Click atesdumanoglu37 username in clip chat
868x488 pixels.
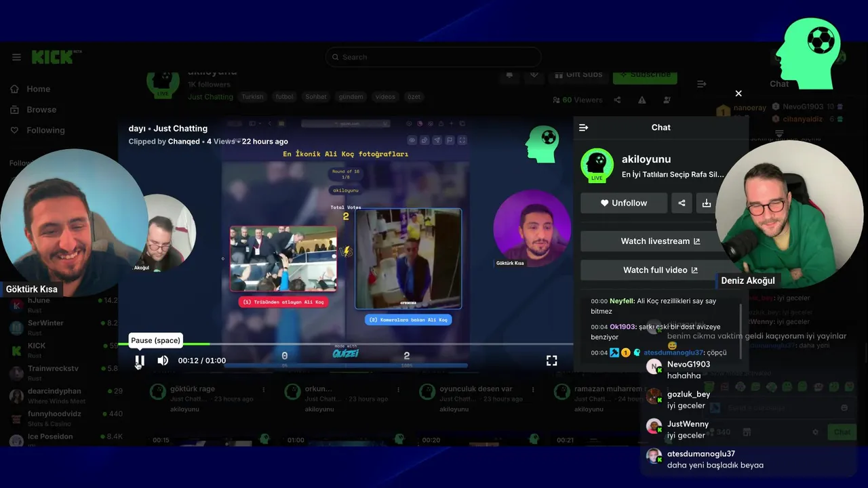[x=673, y=352]
